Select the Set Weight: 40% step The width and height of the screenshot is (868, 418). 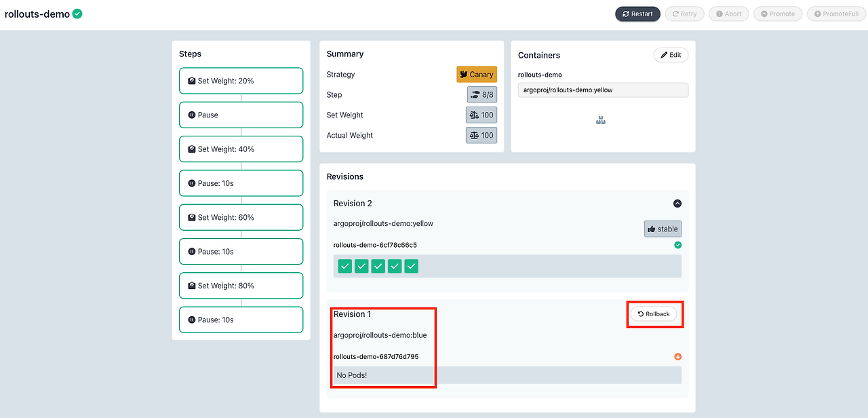(x=241, y=149)
